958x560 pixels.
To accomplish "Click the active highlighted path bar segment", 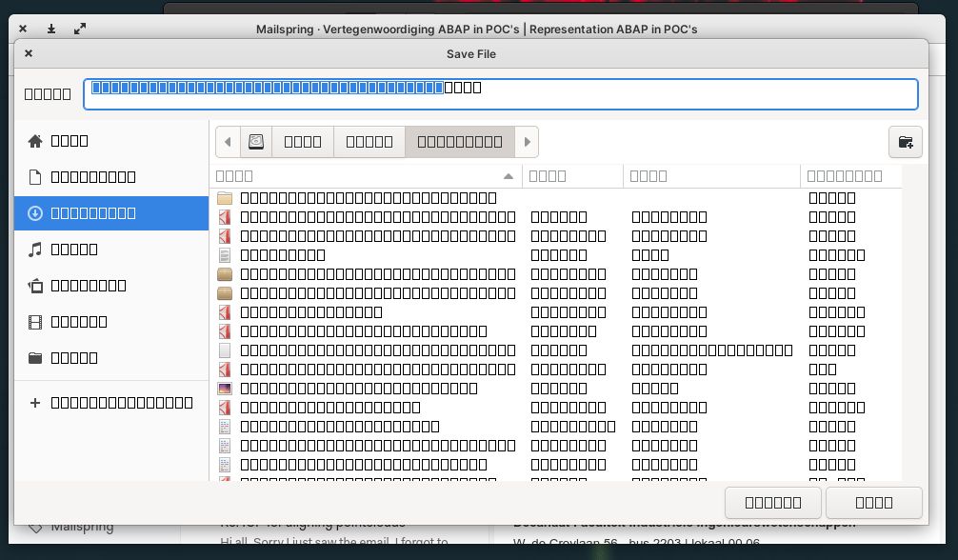I will 459,142.
